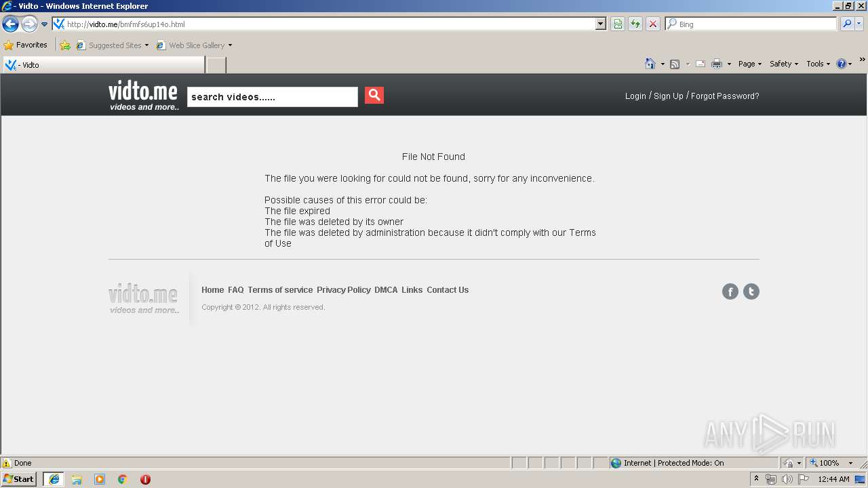Screen dimensions: 868x488
Task: Click the Print icon
Action: coord(717,64)
